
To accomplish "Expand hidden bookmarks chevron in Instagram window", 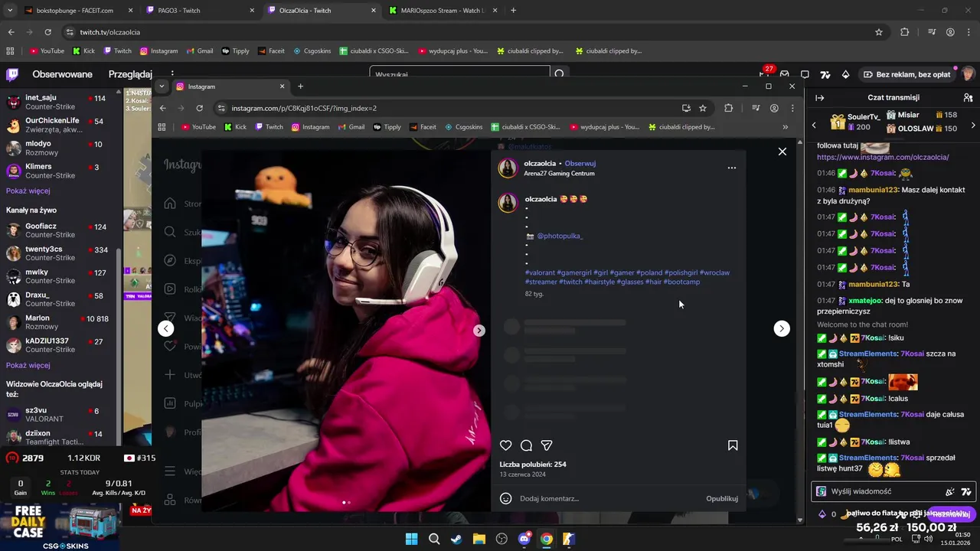I will coord(785,127).
